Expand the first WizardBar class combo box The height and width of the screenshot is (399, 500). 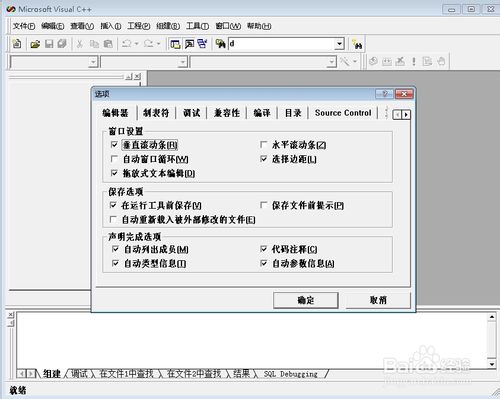coord(93,62)
